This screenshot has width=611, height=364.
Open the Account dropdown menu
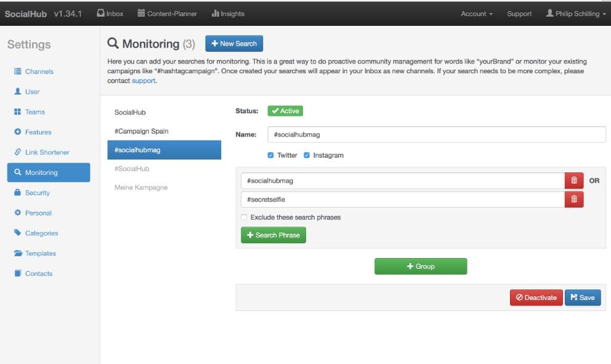coord(477,14)
